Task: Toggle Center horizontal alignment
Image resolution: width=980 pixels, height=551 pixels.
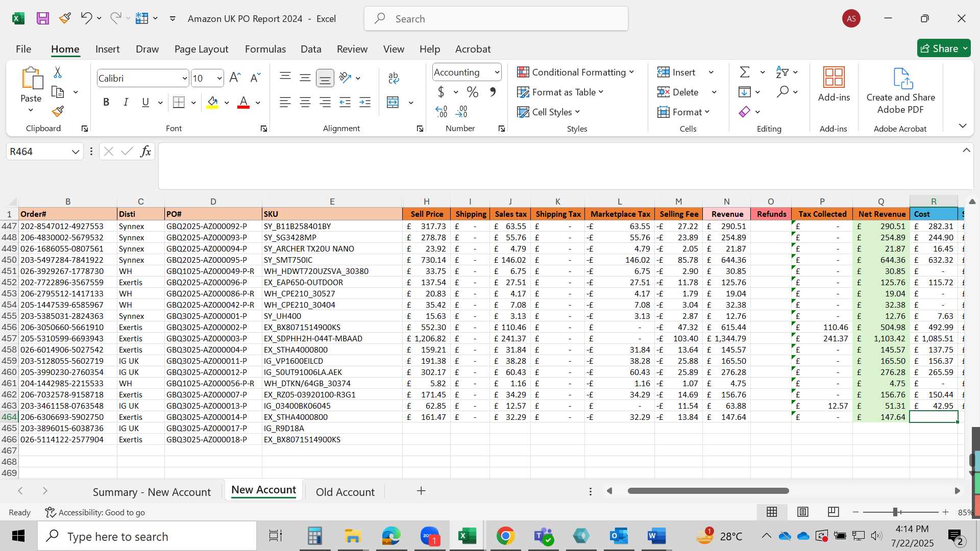Action: click(x=305, y=103)
